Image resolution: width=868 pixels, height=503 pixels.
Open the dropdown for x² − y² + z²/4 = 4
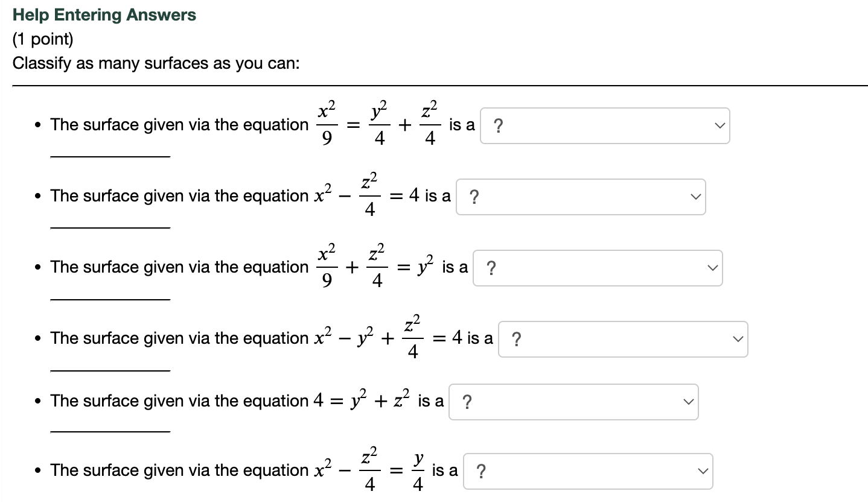coord(622,340)
